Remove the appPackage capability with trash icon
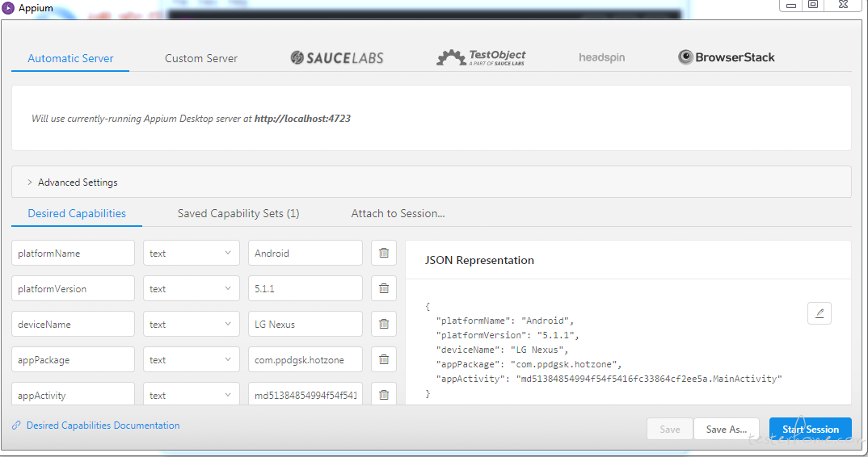This screenshot has width=868, height=457. click(384, 359)
